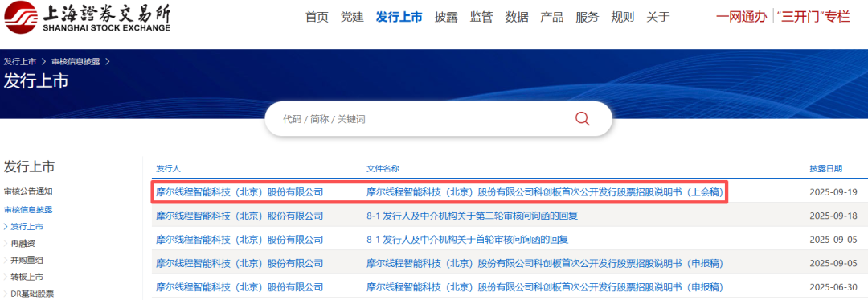Image resolution: width=868 pixels, height=300 pixels.
Task: Open issuer link in 2025-09-18 row
Action: [x=240, y=216]
